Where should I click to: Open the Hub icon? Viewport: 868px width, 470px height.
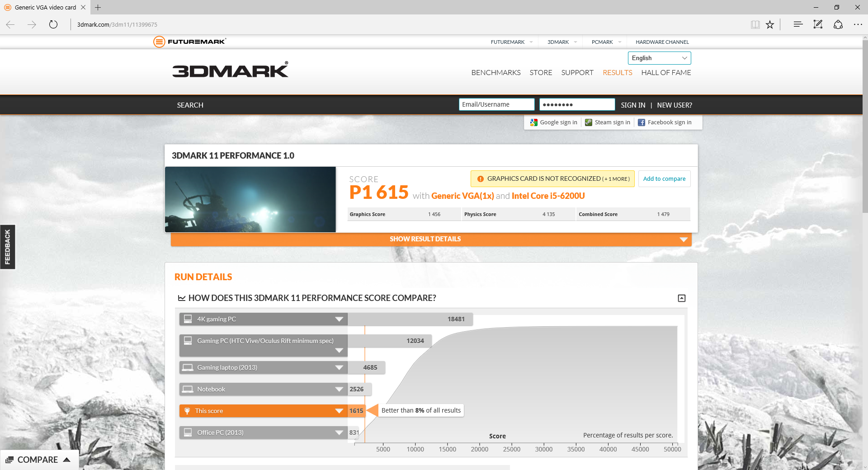[x=798, y=24]
